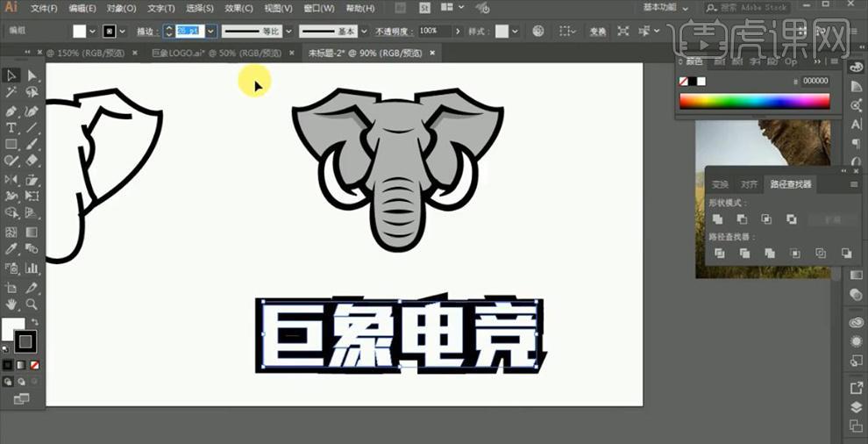Screen dimensions: 868x444
Task: Click Merge in Pathfinder panel
Action: point(770,254)
